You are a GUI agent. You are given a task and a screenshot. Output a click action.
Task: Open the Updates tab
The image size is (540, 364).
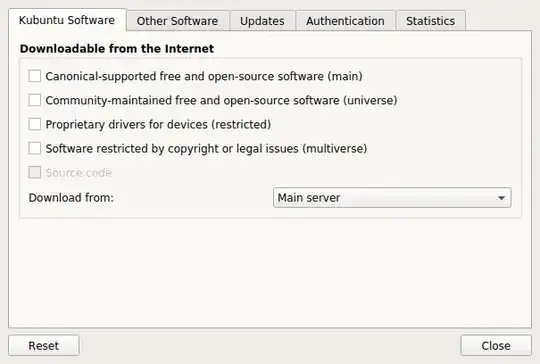[262, 21]
